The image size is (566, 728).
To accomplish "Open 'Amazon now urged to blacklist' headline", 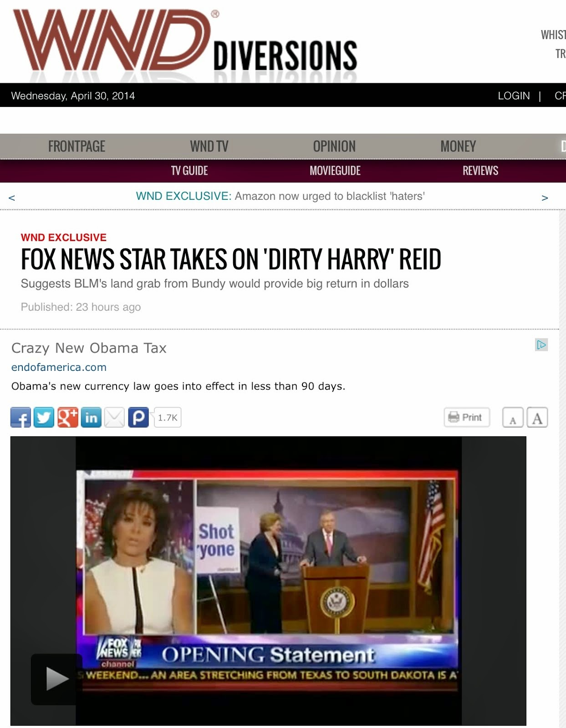I will (x=330, y=196).
